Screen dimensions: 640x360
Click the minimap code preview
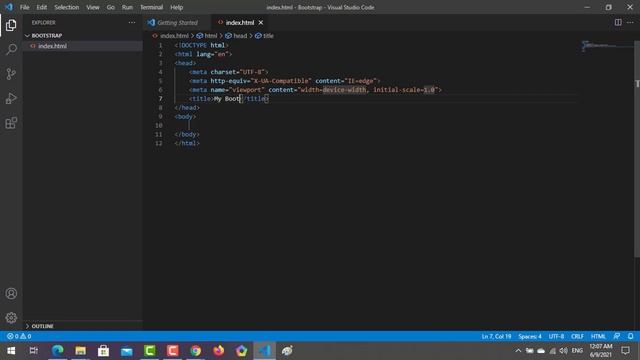pyautogui.click(x=606, y=46)
